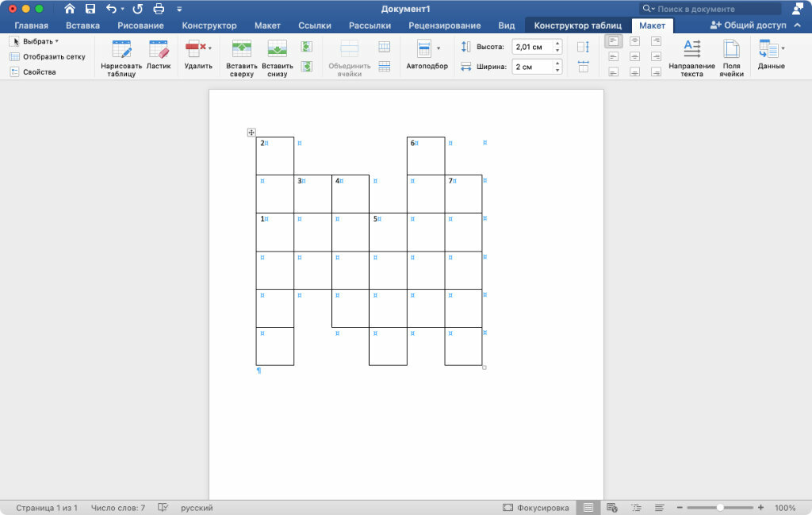This screenshot has height=515, width=812.
Task: Open Поля ячейки cell margins
Action: click(x=731, y=58)
